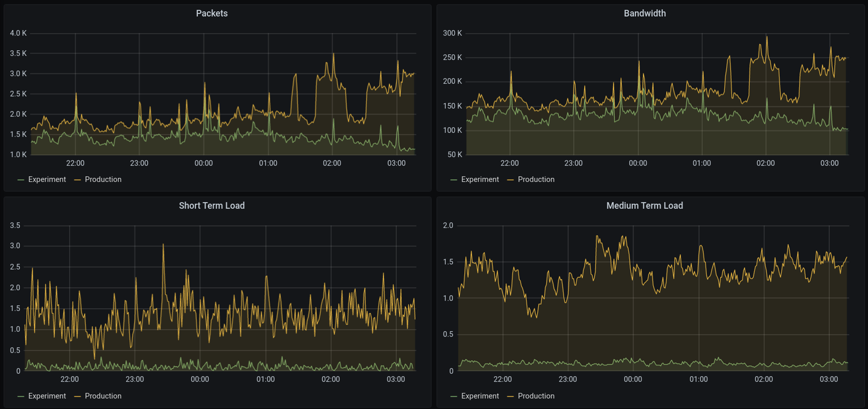Toggle Production series in Packets legend
Screen dimensions: 868x409
(103, 179)
